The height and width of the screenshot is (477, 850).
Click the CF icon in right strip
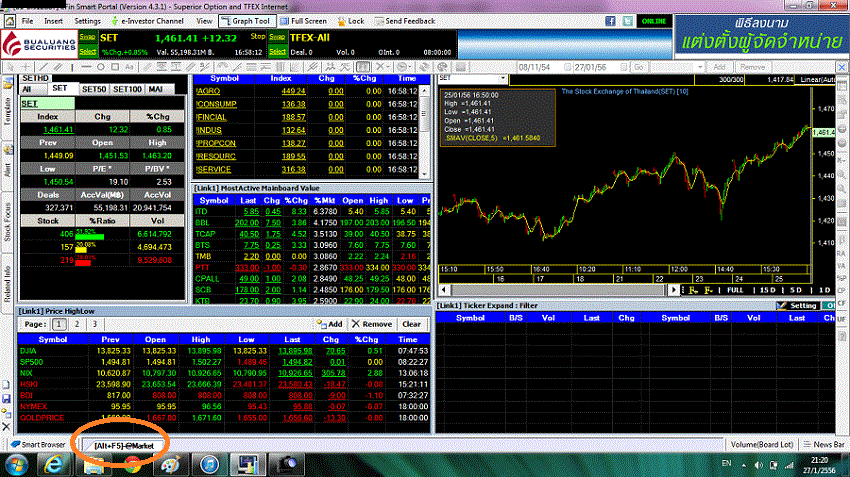point(842,304)
